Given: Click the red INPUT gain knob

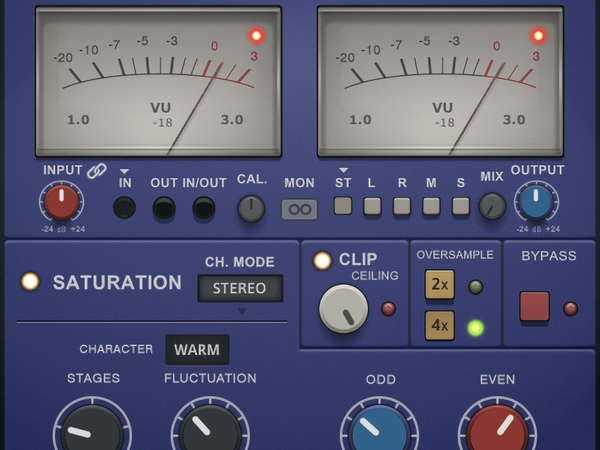Looking at the screenshot, I should 61,203.
